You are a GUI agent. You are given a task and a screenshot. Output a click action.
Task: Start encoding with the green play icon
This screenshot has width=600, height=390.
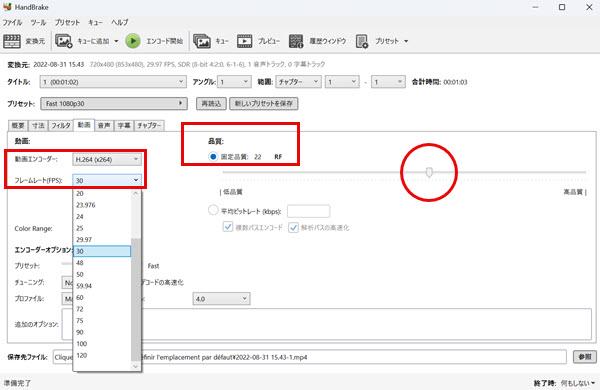[x=133, y=41]
